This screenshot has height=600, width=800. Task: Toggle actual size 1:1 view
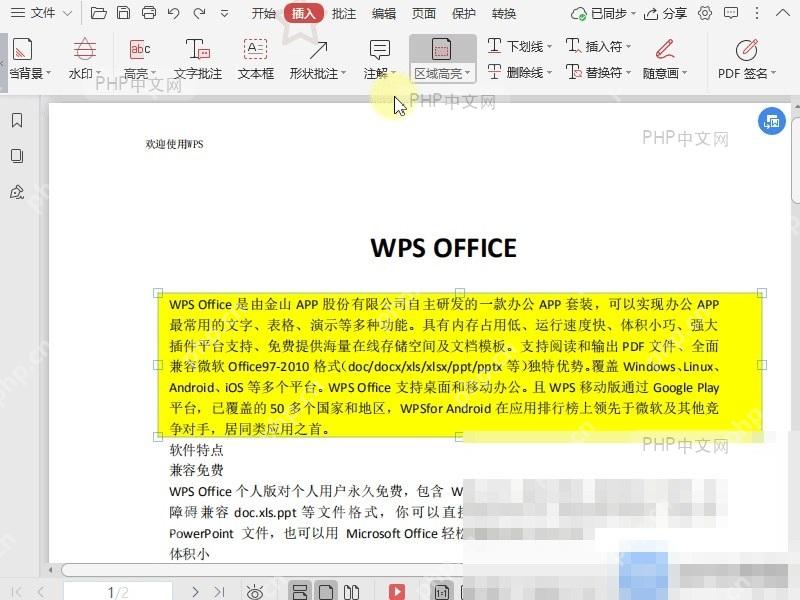[x=441, y=592]
